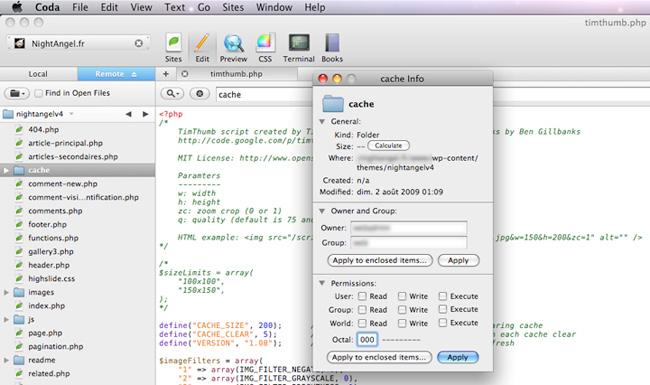The image size is (650, 385).
Task: Close the timthumb.php tab icon
Action: [x=184, y=74]
